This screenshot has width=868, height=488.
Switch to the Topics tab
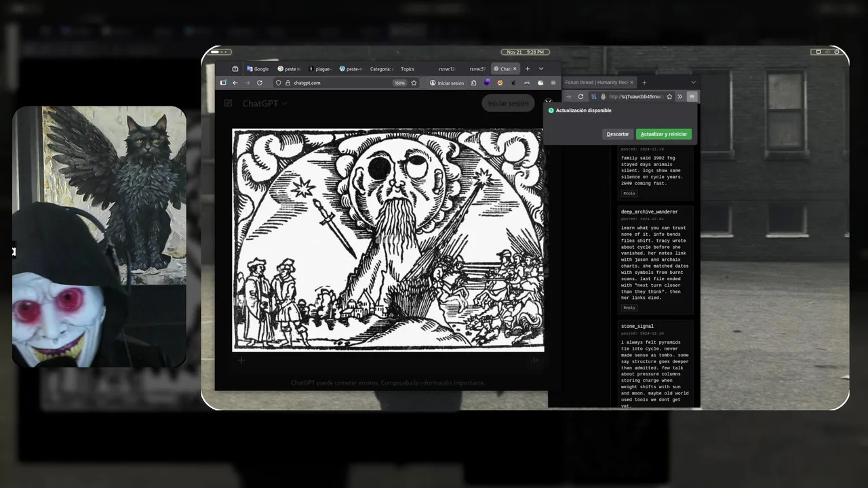click(x=408, y=68)
